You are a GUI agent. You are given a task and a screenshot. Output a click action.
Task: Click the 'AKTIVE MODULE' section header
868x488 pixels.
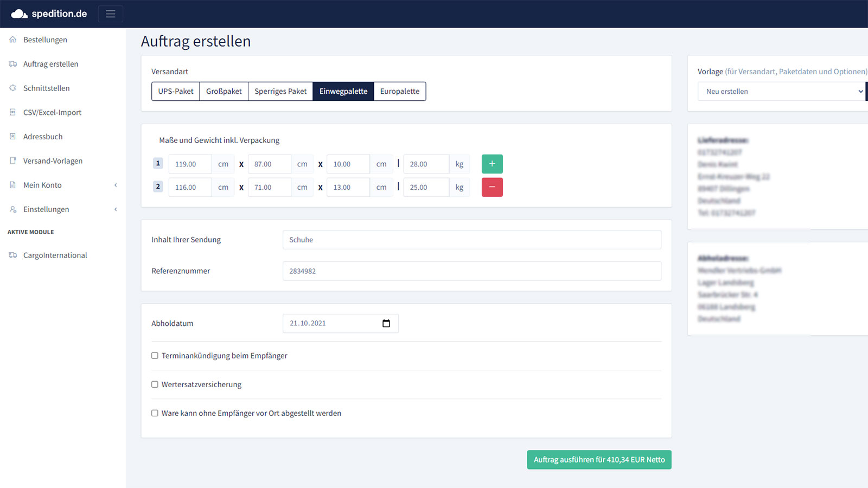tap(31, 232)
